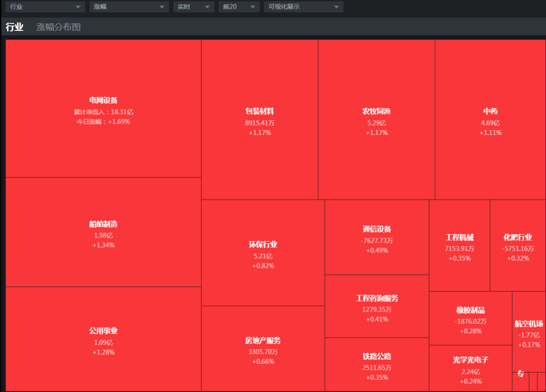Image resolution: width=546 pixels, height=392 pixels.
Task: Select the 包装材料 sector tile
Action: [x=260, y=121]
